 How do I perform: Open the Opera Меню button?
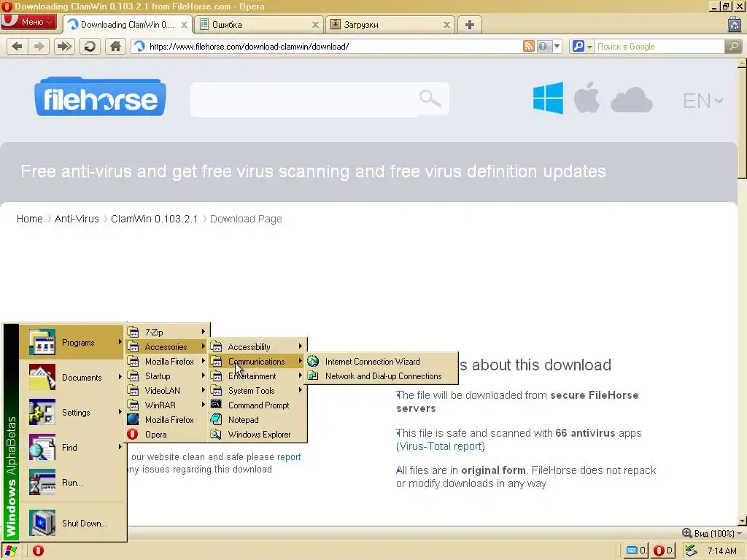tap(28, 22)
